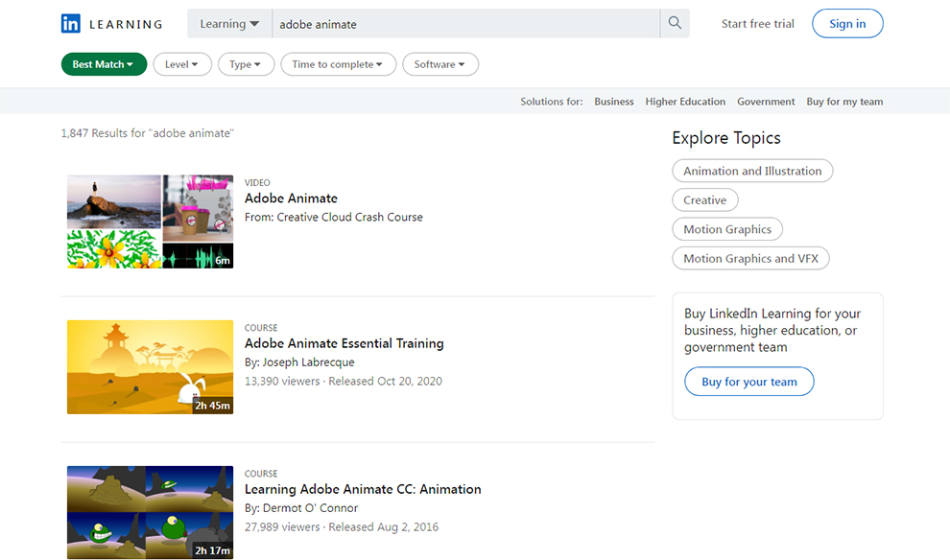The height and width of the screenshot is (560, 950).
Task: Open Learning Adobe Animate CC thumbnail
Action: click(x=151, y=512)
